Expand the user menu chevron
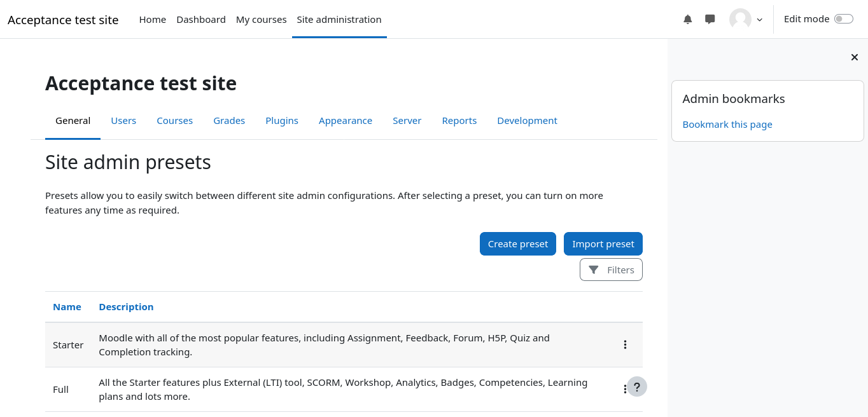The width and height of the screenshot is (868, 417). [x=759, y=20]
